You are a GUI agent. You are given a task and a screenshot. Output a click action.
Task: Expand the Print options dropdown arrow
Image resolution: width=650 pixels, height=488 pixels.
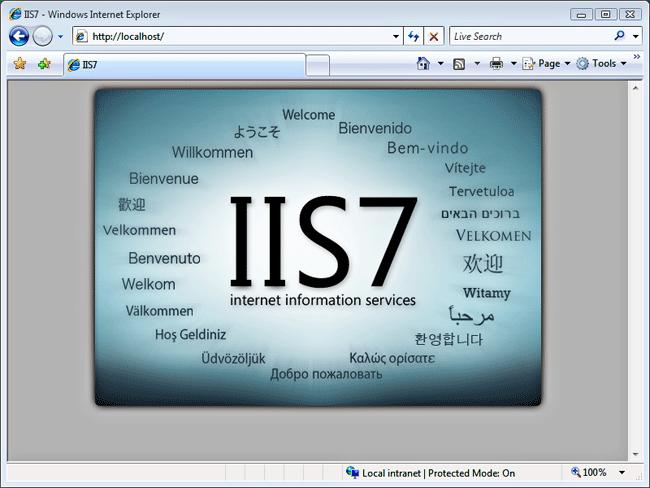tap(513, 63)
